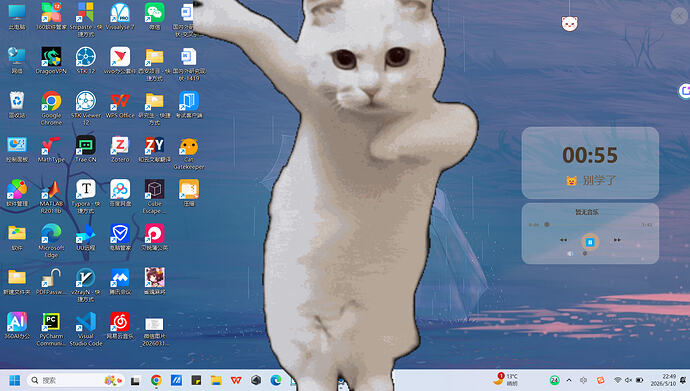The image size is (690, 391).
Task: Click the taskbar search box
Action: click(x=76, y=380)
